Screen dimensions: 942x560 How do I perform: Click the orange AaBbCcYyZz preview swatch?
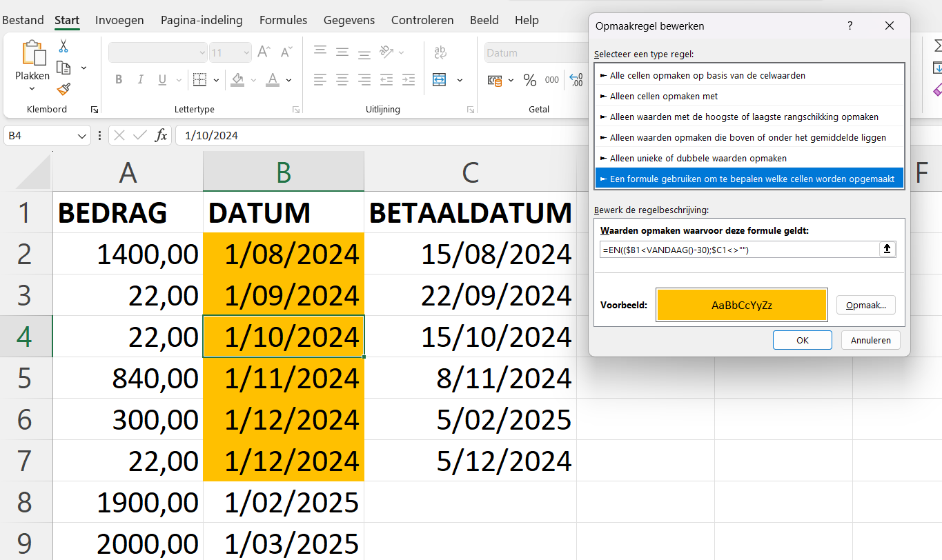pos(742,305)
